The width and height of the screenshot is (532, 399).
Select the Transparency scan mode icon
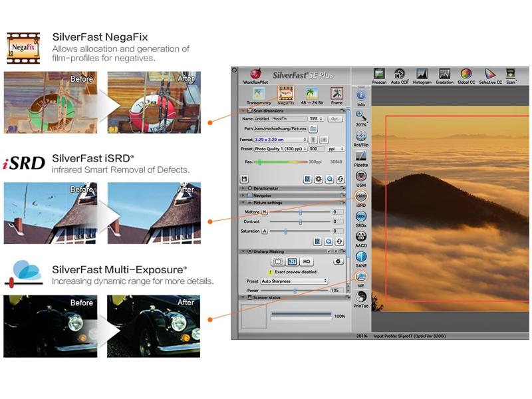259,93
